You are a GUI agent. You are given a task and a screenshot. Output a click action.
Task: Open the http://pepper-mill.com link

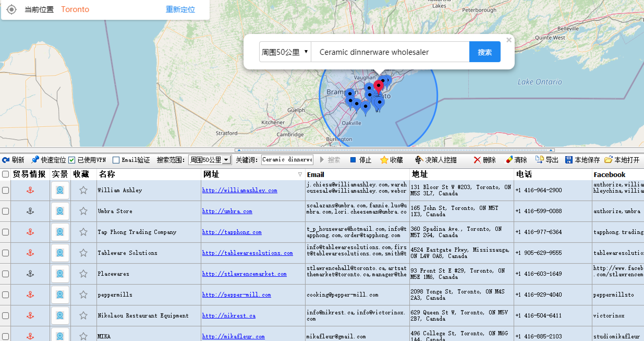(x=236, y=295)
